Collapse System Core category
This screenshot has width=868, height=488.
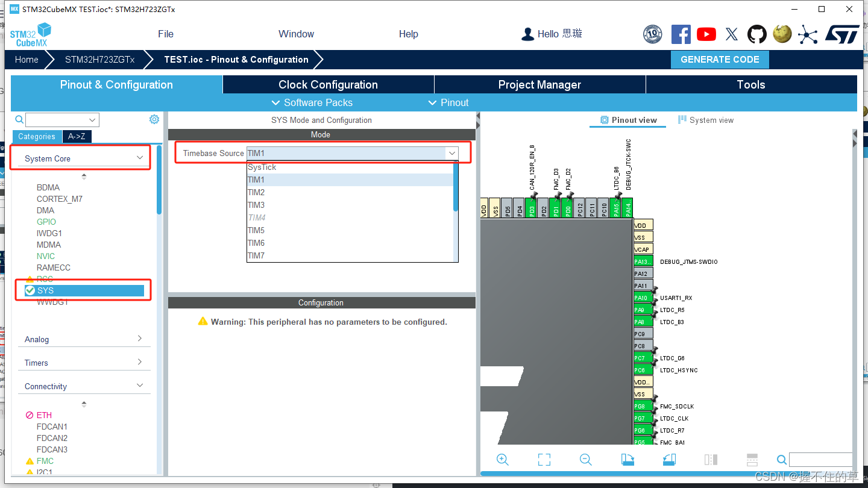(84, 158)
